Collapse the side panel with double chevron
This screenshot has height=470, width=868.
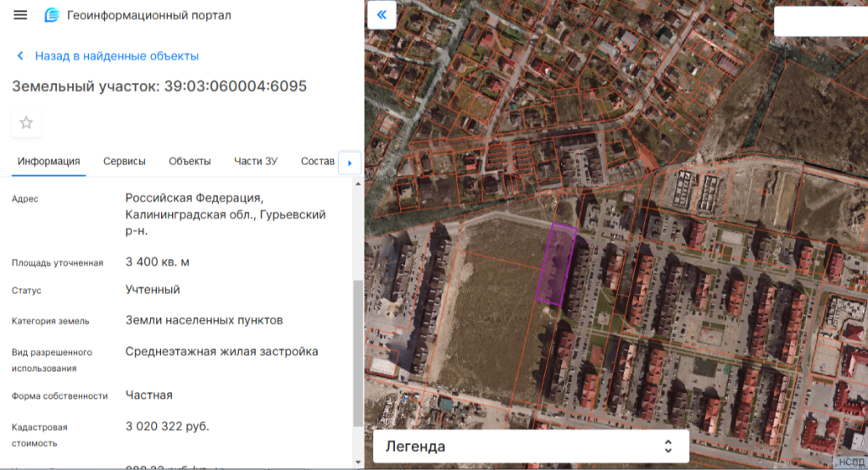381,15
